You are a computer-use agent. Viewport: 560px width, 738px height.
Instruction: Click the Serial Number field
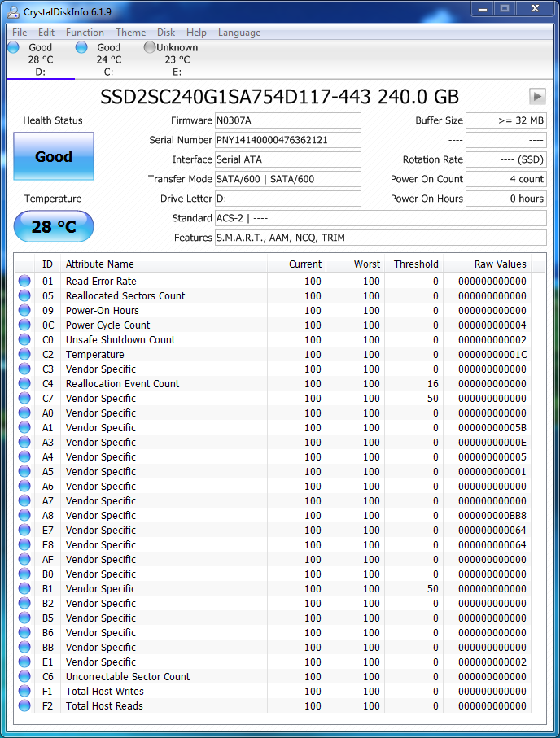pos(287,140)
